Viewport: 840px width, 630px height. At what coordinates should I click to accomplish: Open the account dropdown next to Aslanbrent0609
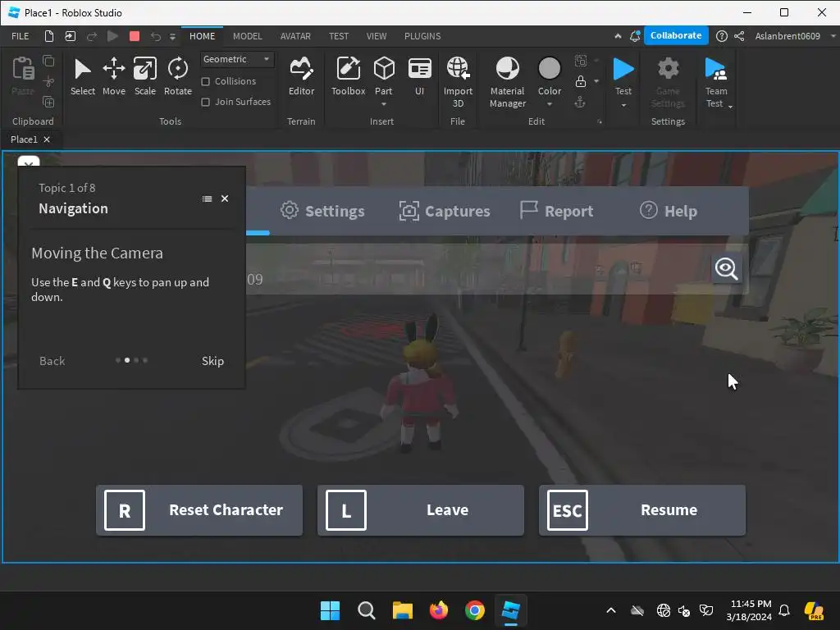833,36
